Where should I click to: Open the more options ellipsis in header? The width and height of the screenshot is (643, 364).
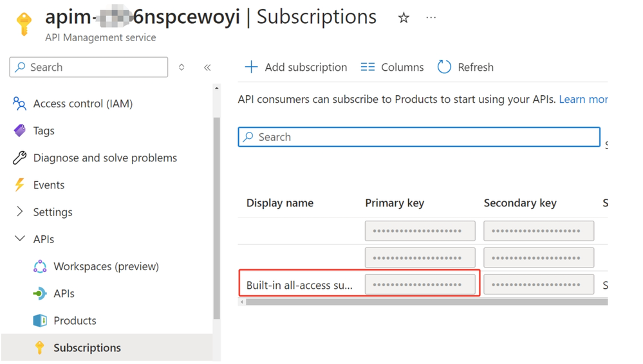click(431, 17)
